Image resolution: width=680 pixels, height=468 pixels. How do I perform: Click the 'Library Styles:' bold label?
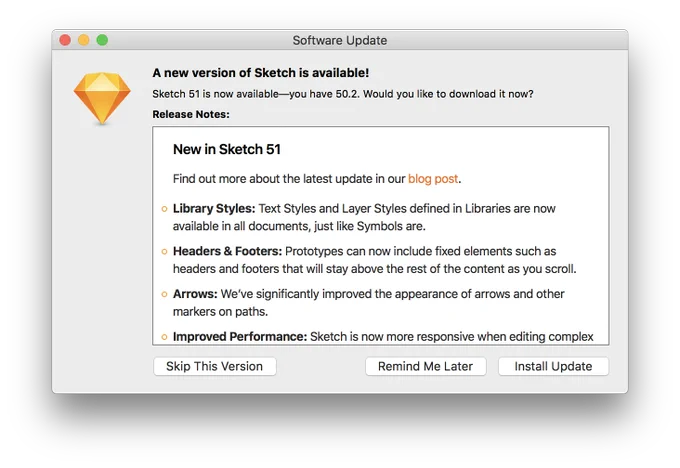click(214, 209)
